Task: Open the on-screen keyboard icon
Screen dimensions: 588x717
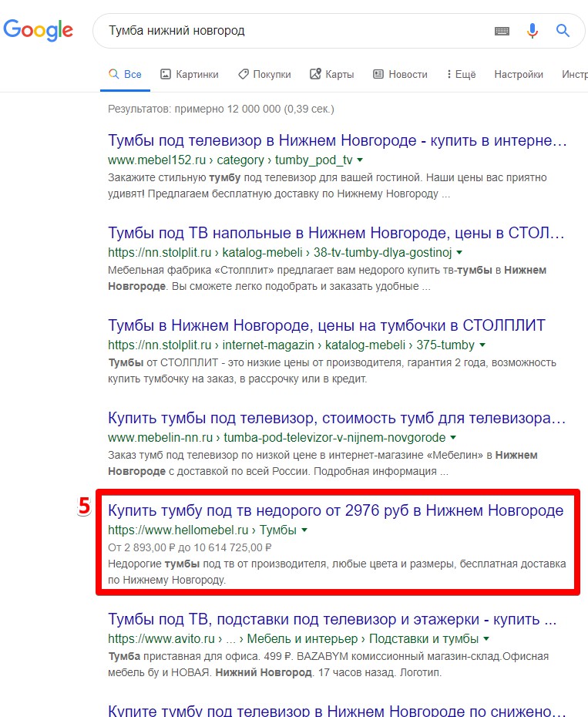Action: pos(502,31)
